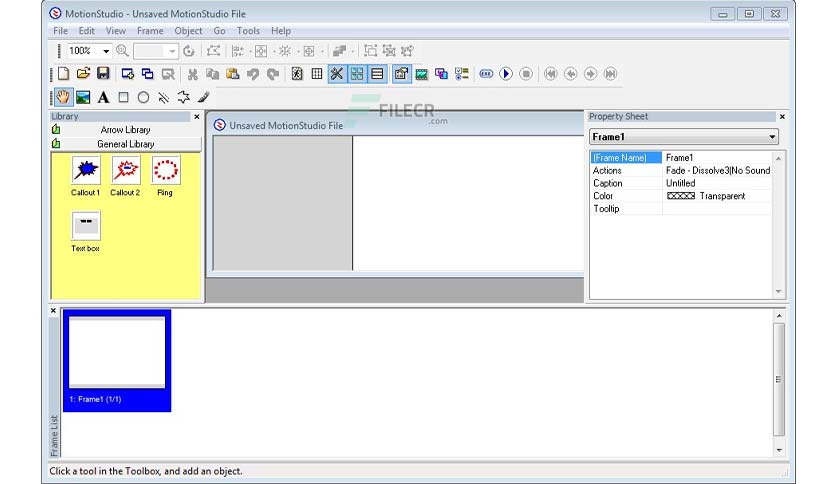The height and width of the screenshot is (484, 836).
Task: Select the Text tool letter A
Action: (x=103, y=97)
